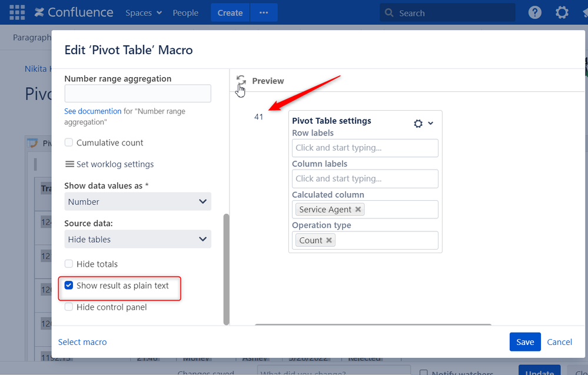
Task: Save the Pivot Table macro
Action: coord(525,342)
